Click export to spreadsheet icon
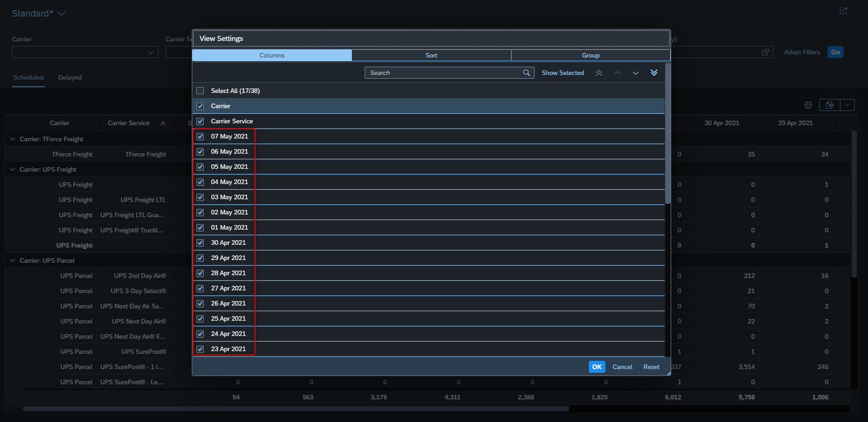Screen dimensions: 868x422 (830, 105)
